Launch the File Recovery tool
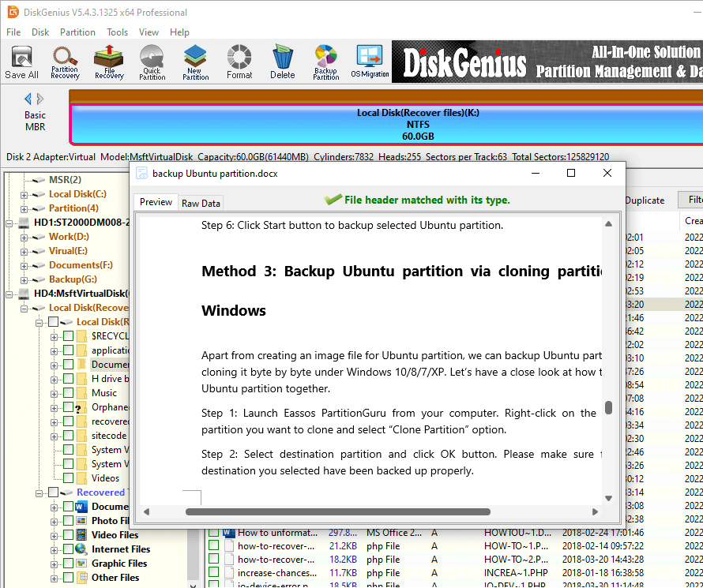This screenshot has width=703, height=588. click(109, 62)
